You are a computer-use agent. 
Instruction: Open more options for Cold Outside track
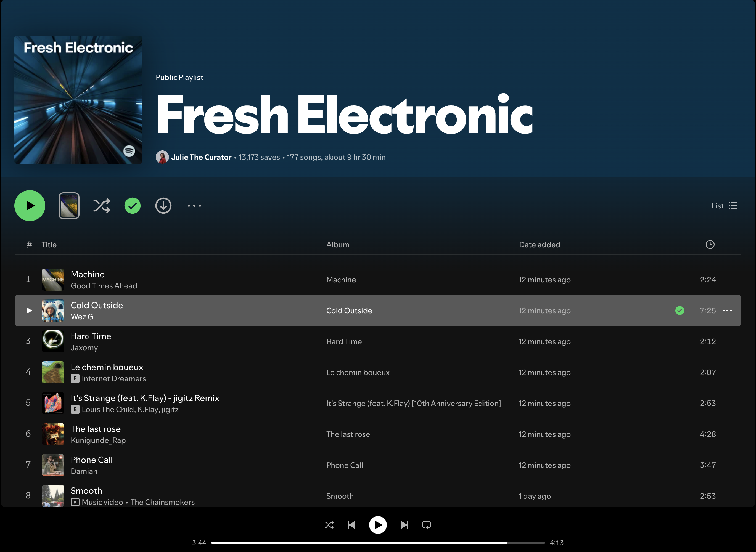pyautogui.click(x=727, y=311)
